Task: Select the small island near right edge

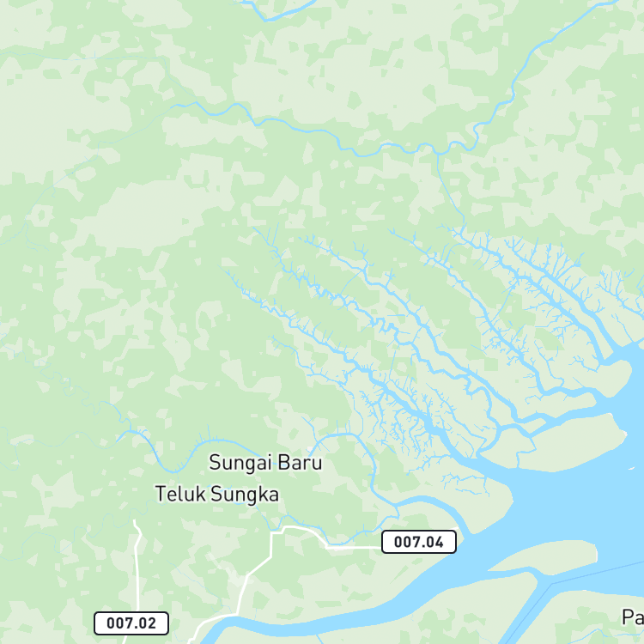Action: [x=616, y=378]
